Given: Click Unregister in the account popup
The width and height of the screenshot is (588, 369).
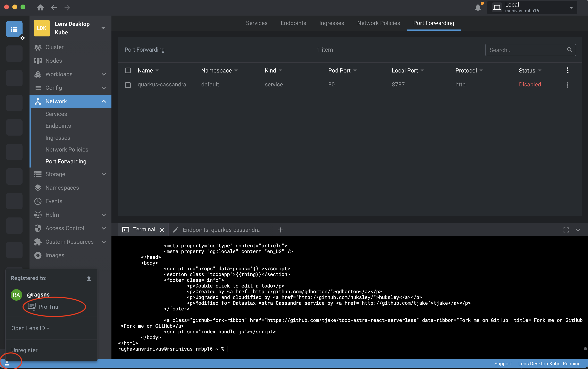Looking at the screenshot, I should point(24,350).
